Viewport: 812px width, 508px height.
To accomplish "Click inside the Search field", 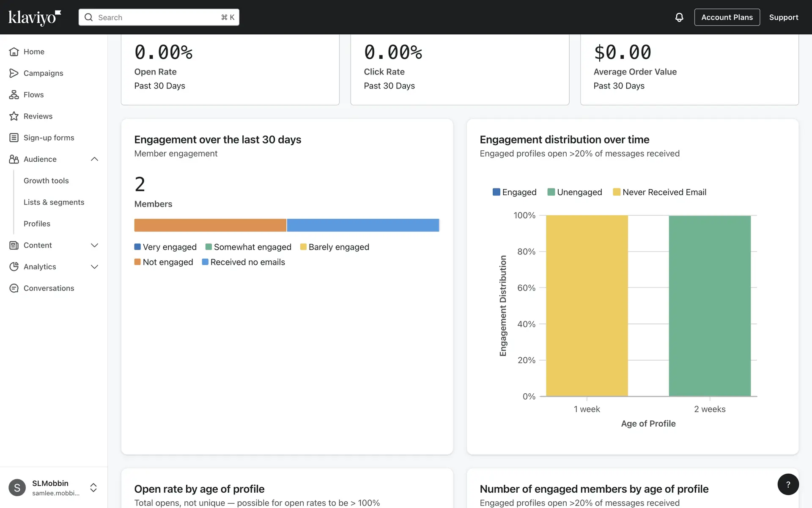I will point(156,17).
